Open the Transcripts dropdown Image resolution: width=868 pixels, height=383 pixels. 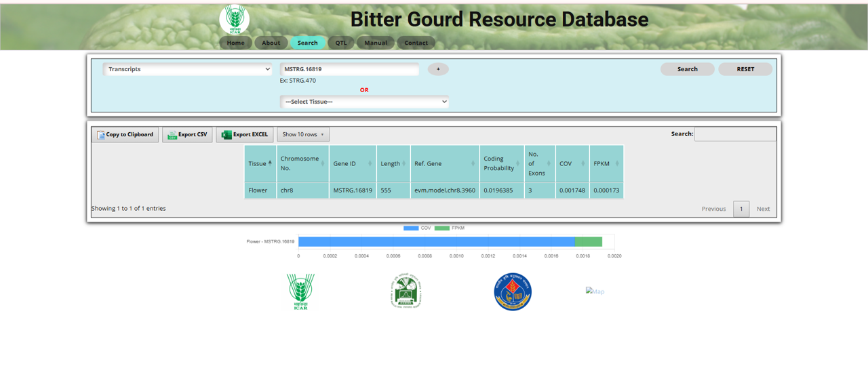[188, 69]
